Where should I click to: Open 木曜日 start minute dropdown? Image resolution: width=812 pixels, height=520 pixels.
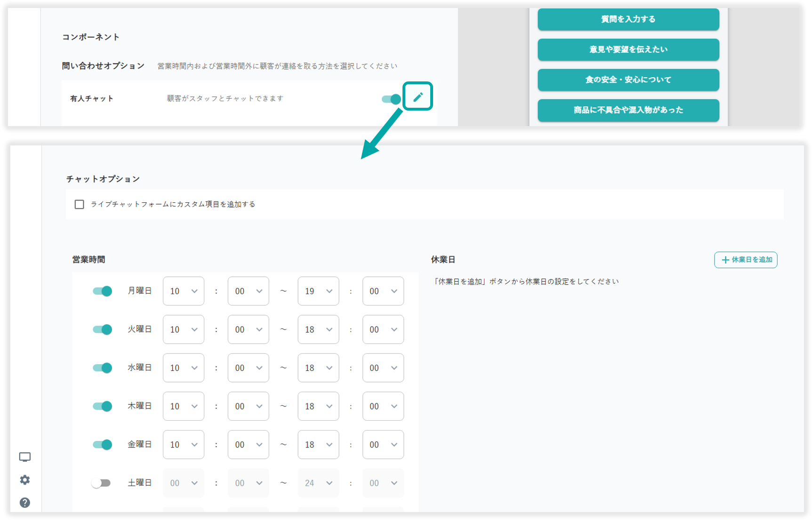tap(249, 406)
